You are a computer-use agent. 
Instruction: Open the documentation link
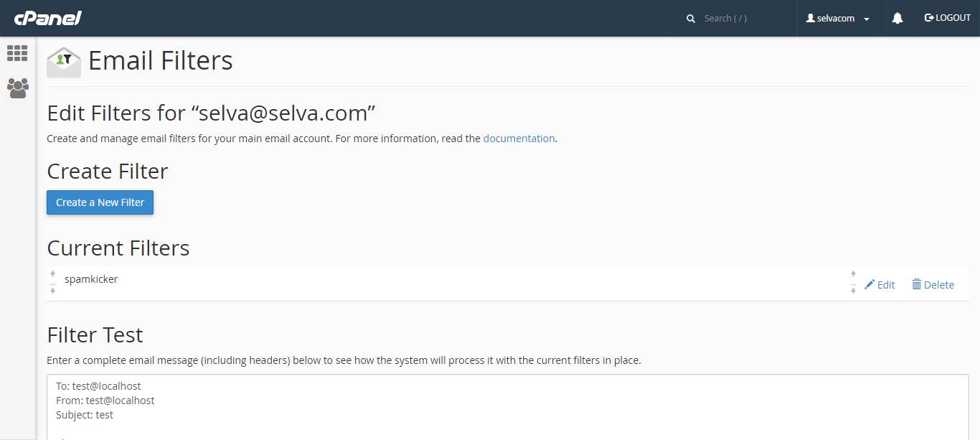[x=519, y=139]
